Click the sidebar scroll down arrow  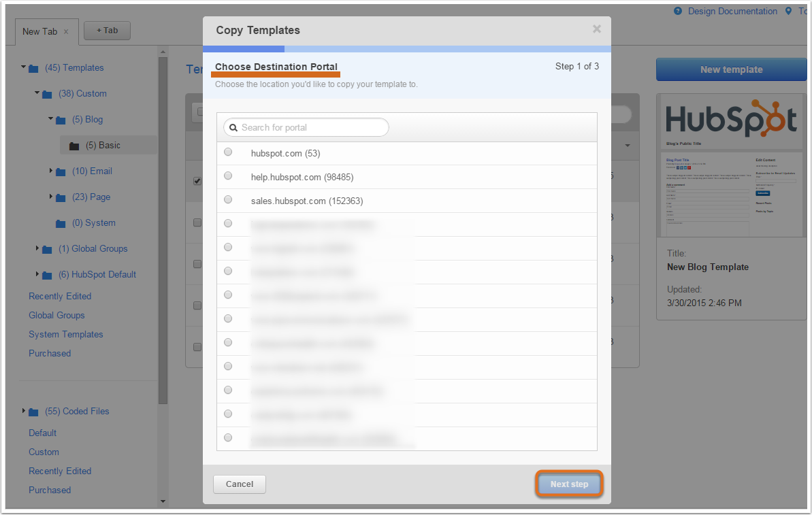[x=163, y=501]
